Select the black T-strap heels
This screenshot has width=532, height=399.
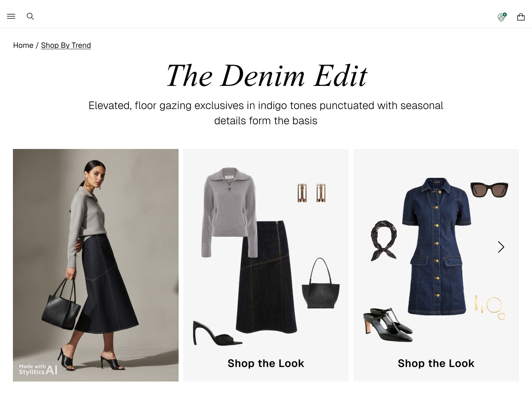pos(388,325)
